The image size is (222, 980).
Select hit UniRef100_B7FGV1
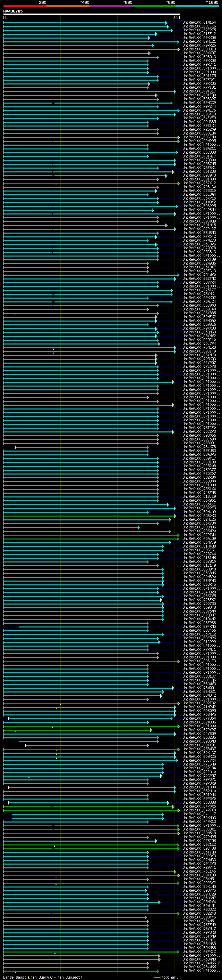pyautogui.click(x=199, y=80)
